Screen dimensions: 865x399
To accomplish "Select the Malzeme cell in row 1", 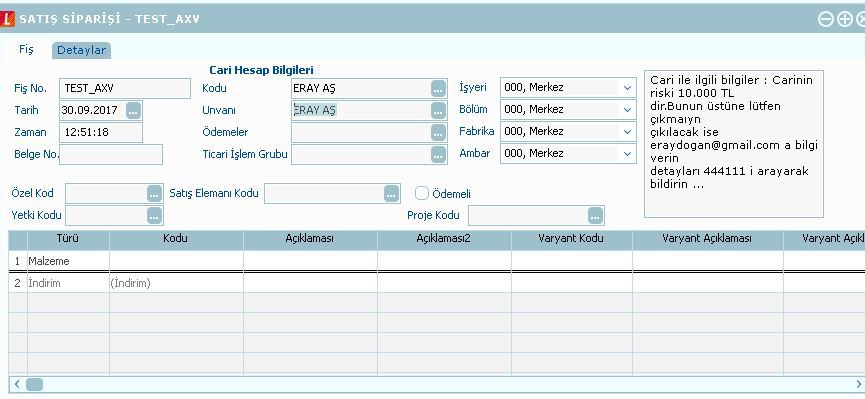I will coord(68,261).
